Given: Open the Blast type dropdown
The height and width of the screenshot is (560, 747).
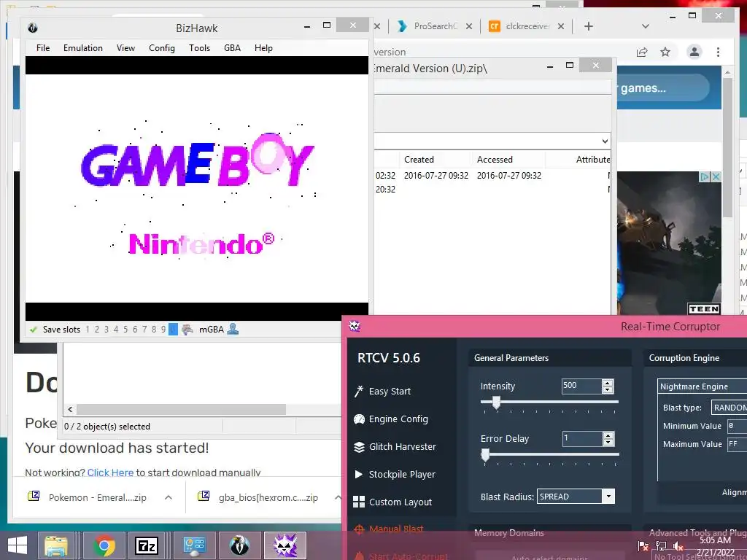Looking at the screenshot, I should coord(729,408).
